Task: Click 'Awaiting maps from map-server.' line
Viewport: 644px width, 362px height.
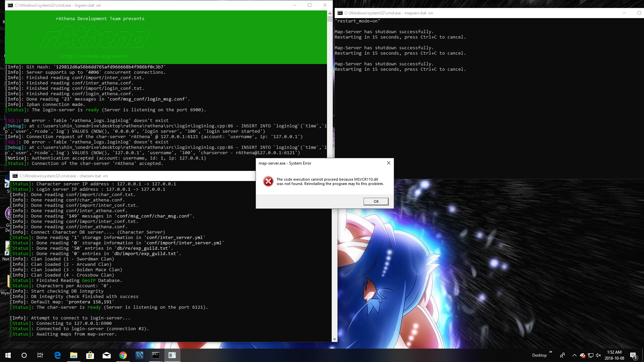Action: [63, 334]
